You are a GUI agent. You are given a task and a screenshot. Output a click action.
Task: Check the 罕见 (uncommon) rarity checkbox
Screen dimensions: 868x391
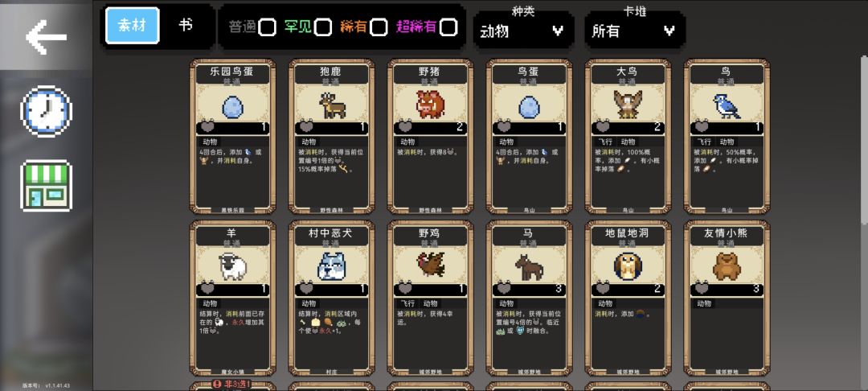coord(323,27)
